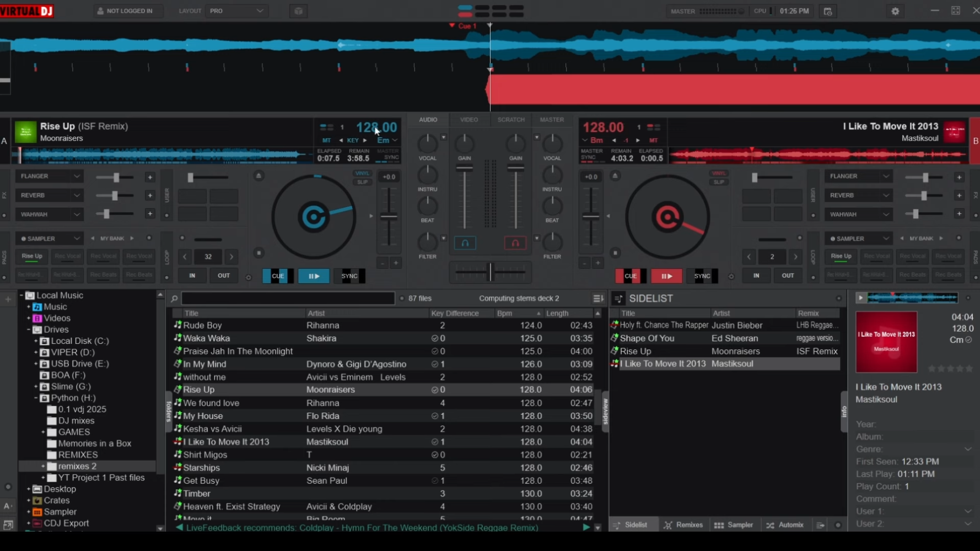Viewport: 980px width, 551px height.
Task: Enable deck A REVERB effect plus button
Action: pyautogui.click(x=149, y=196)
